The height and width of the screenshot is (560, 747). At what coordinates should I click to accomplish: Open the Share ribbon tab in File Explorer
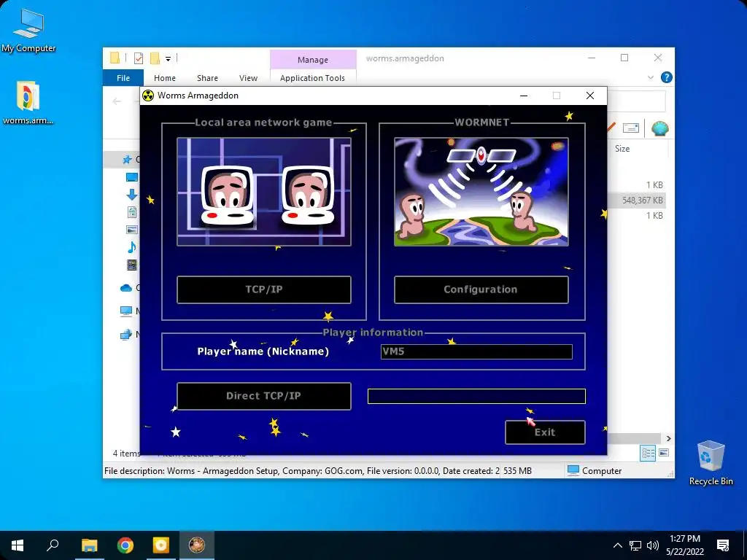pos(207,78)
